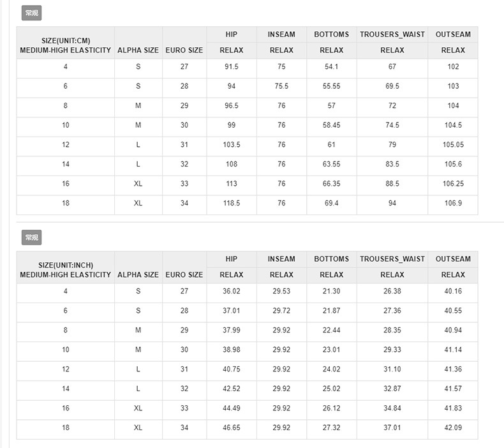
Task: Select the outseam value 42.09
Action: pos(453,428)
